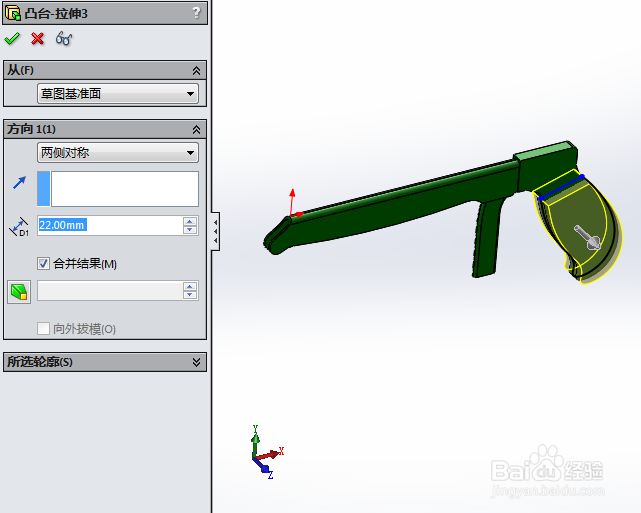641x513 pixels.
Task: Open the 草图基准面 start condition dropdown
Action: coord(118,94)
